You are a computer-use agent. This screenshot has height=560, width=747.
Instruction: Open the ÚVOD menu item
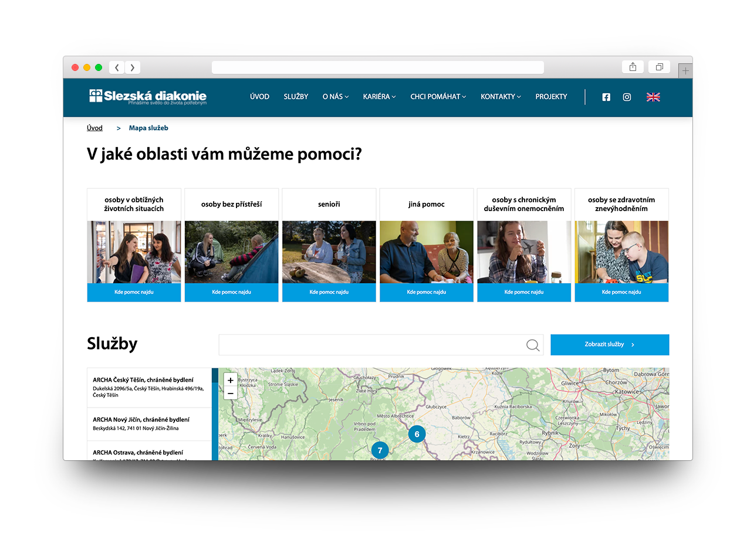pyautogui.click(x=259, y=97)
